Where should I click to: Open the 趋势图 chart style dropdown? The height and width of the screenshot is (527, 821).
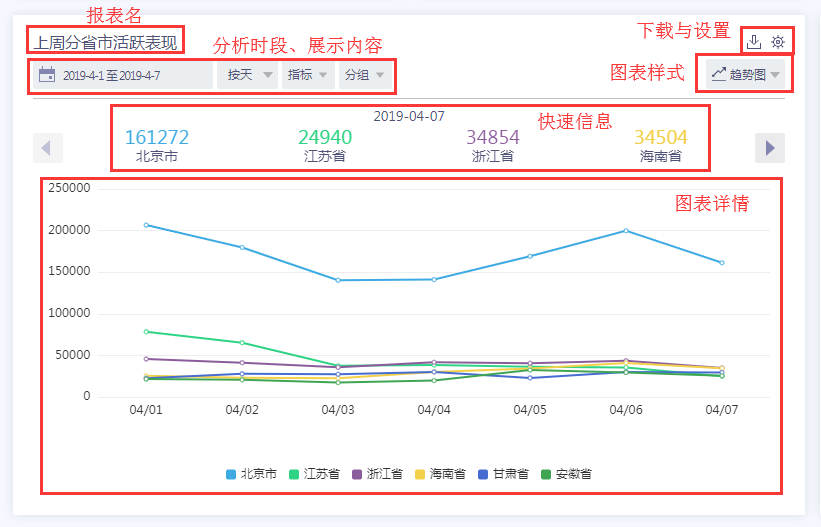click(746, 75)
